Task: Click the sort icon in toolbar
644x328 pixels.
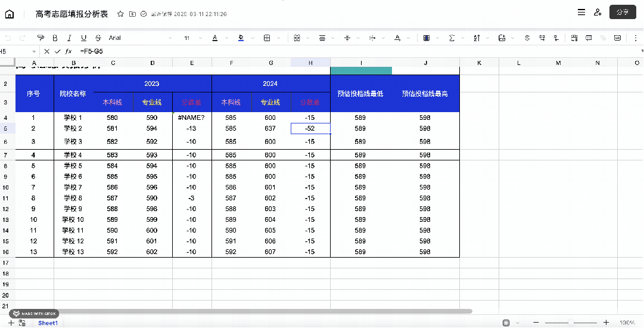Action: click(x=477, y=38)
